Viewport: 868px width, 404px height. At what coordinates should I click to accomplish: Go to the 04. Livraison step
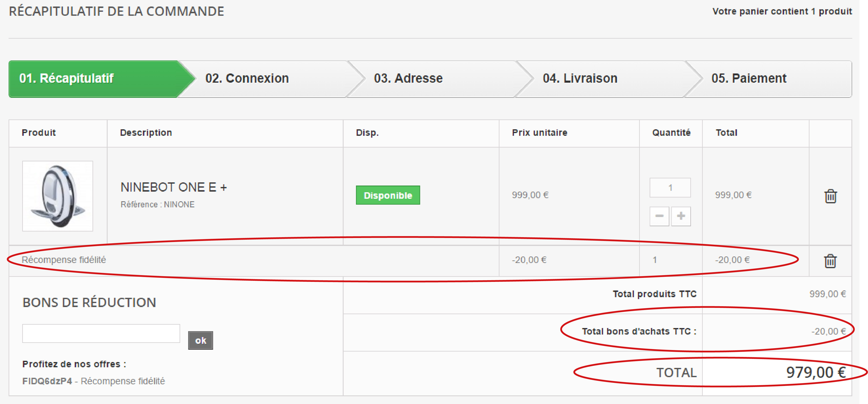pyautogui.click(x=580, y=78)
